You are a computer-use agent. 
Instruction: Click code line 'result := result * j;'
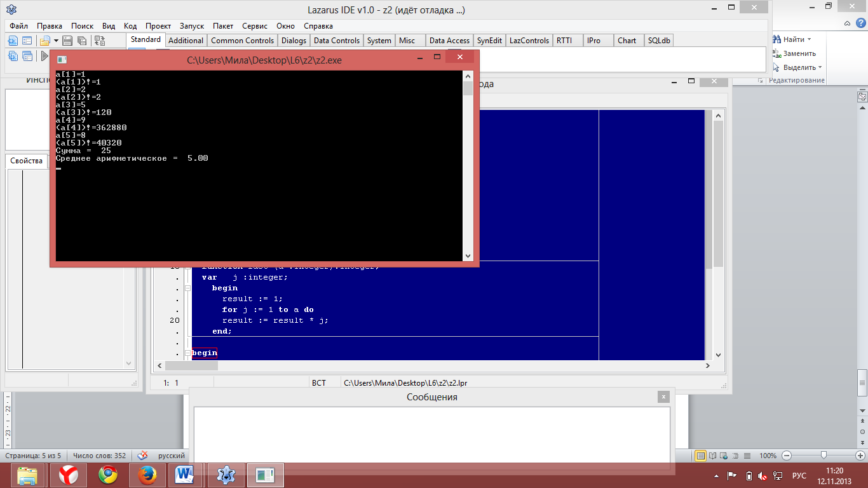point(275,320)
